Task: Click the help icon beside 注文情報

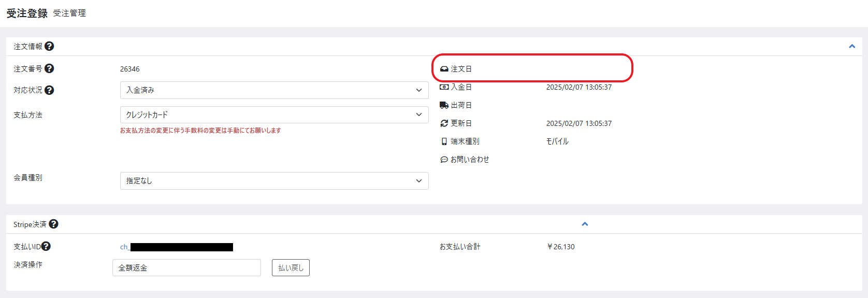Action: click(x=49, y=46)
